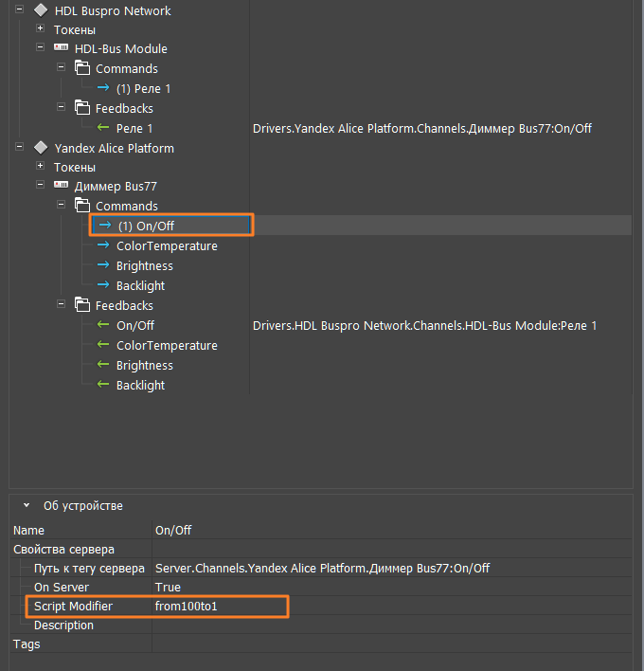Expand Токены under Yandex Alice Platform

coord(41,167)
